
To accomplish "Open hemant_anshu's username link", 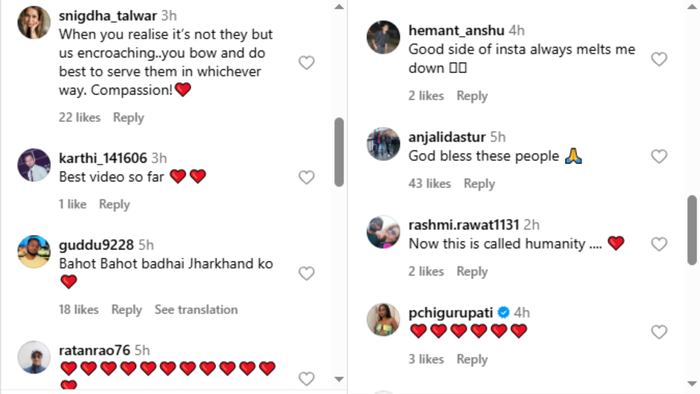I will (x=456, y=30).
